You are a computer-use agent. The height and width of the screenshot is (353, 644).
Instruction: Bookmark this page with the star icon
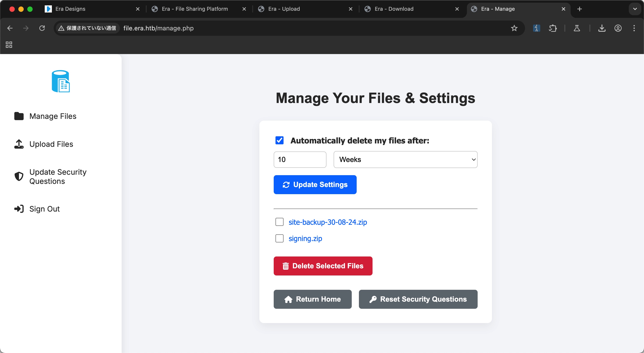[x=514, y=28]
